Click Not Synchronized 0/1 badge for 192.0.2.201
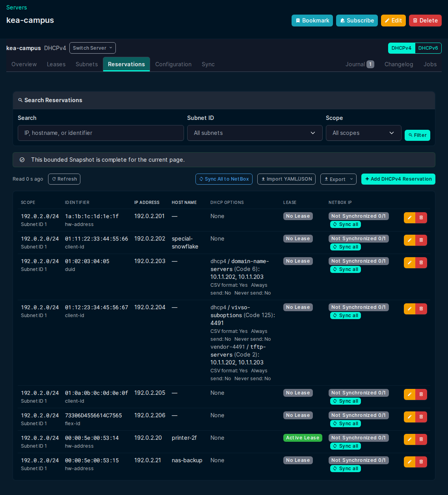448x495 pixels. point(359,216)
